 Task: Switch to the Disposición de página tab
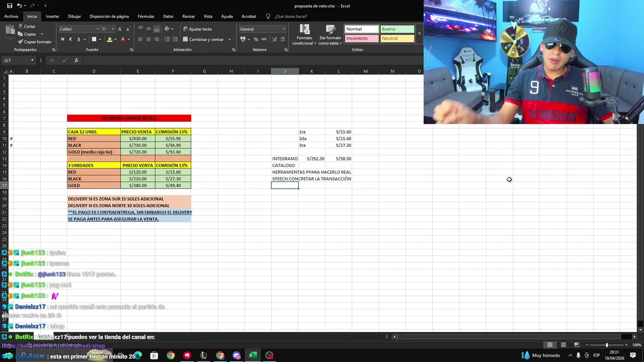109,16
